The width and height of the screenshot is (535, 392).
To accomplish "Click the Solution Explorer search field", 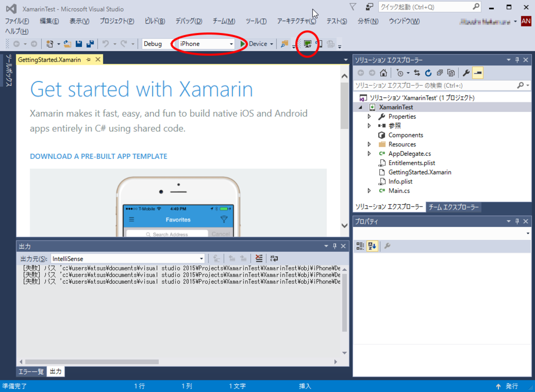I will coord(442,85).
